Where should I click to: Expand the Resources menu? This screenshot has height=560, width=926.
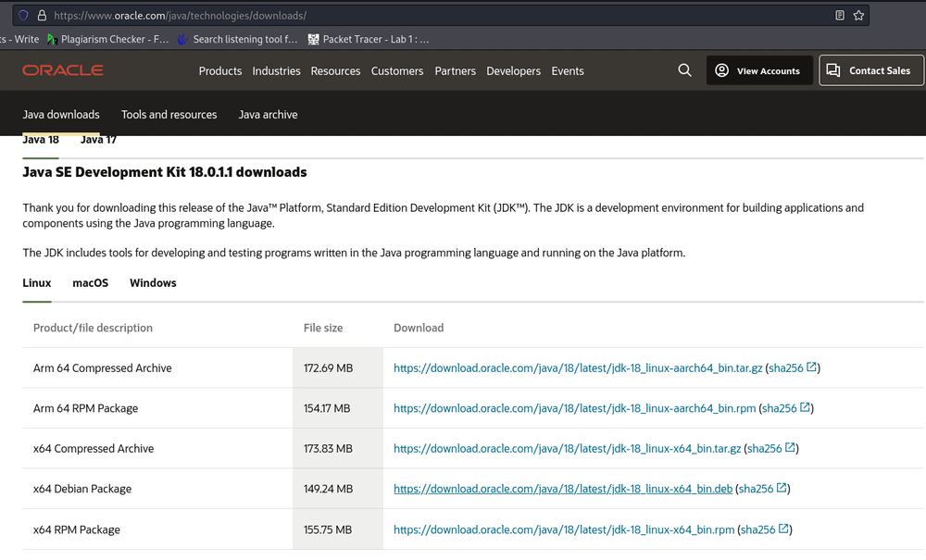[335, 71]
